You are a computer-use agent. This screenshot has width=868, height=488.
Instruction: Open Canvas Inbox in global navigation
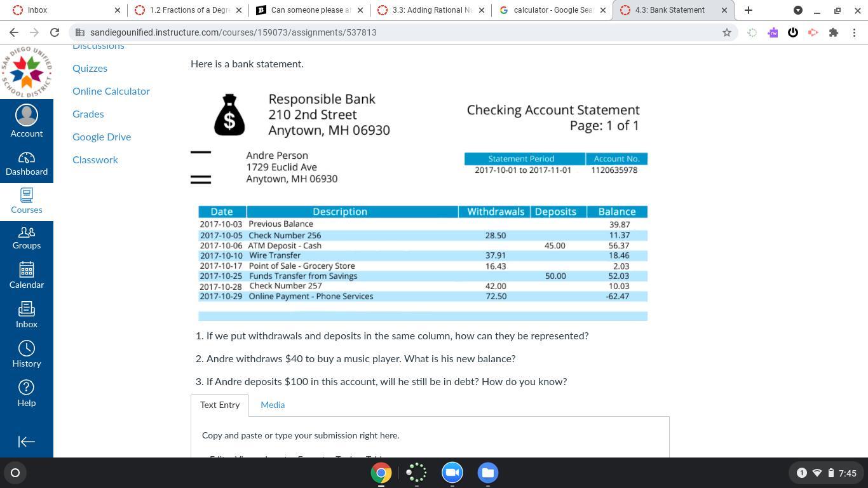point(26,315)
